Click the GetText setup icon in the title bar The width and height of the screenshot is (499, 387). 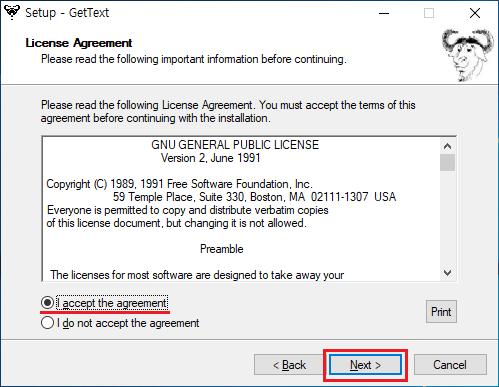tap(12, 12)
